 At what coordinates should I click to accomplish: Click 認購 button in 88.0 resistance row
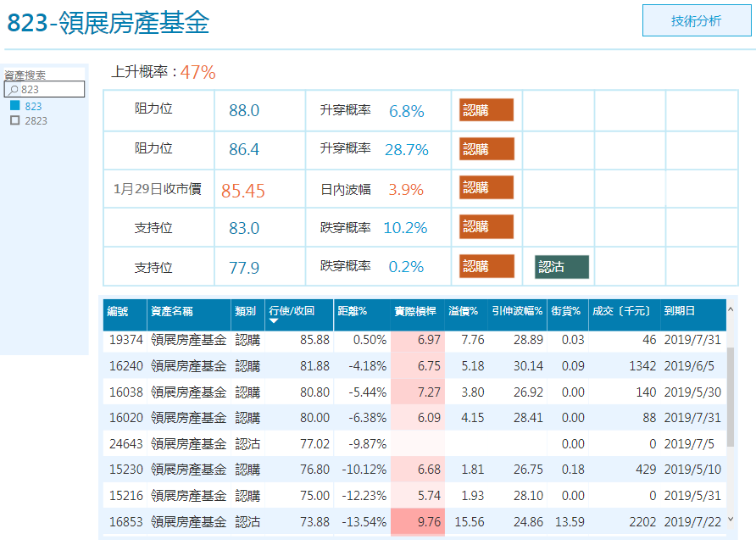[x=486, y=110]
